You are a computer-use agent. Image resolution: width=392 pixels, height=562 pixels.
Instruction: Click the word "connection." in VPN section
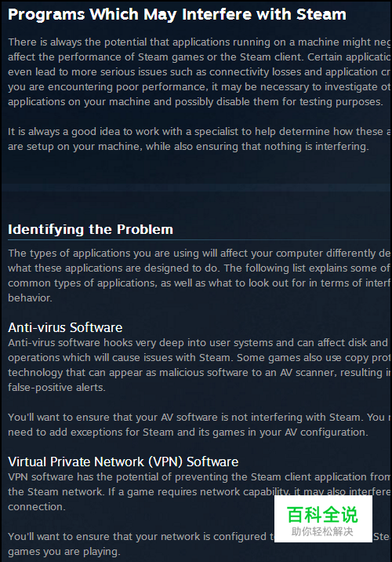click(37, 507)
